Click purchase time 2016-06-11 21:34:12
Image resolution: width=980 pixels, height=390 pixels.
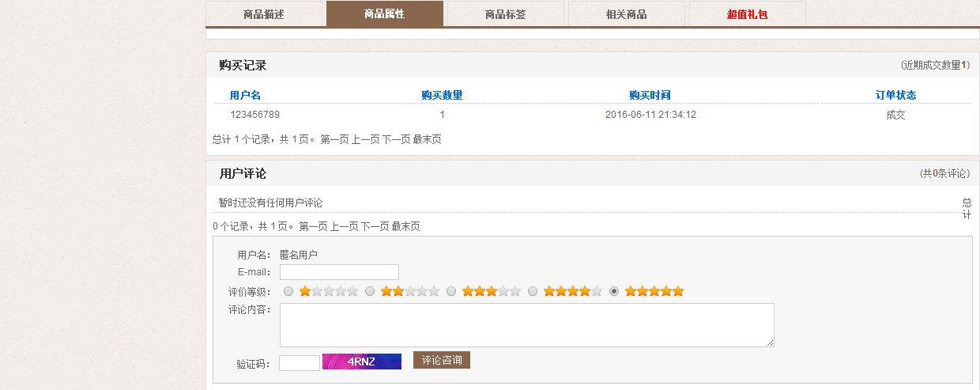[650, 115]
